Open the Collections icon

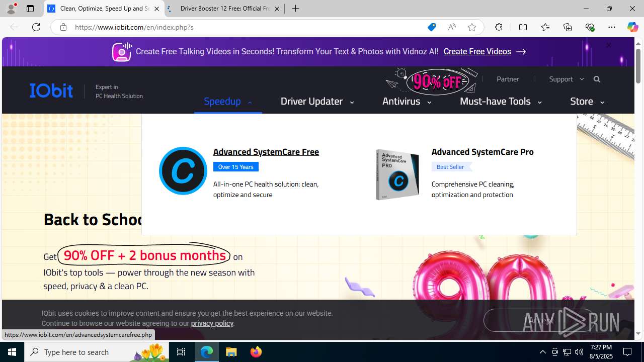click(568, 27)
